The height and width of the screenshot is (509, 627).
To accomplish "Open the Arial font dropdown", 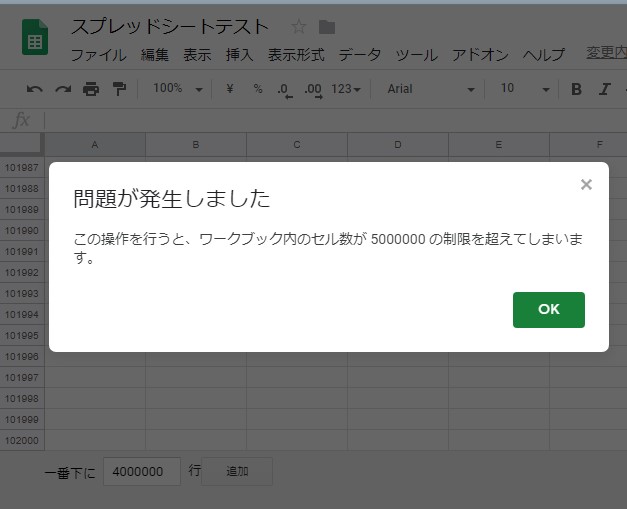I will pos(430,89).
